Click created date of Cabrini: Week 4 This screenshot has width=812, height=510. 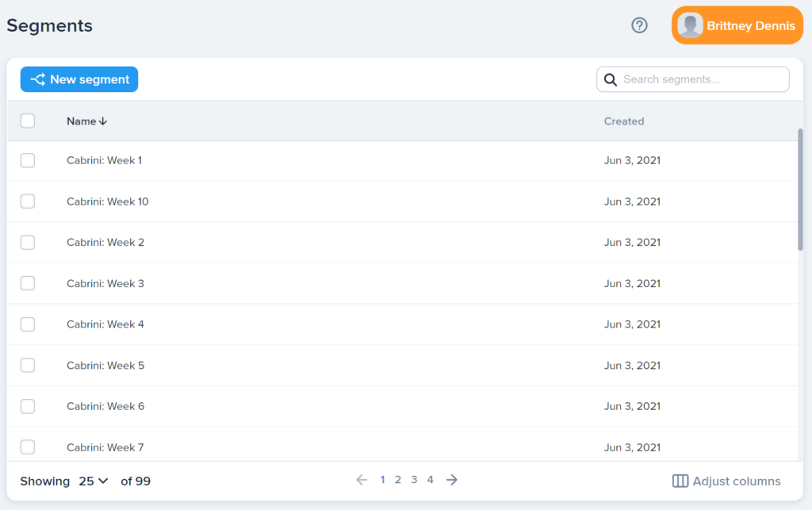632,324
